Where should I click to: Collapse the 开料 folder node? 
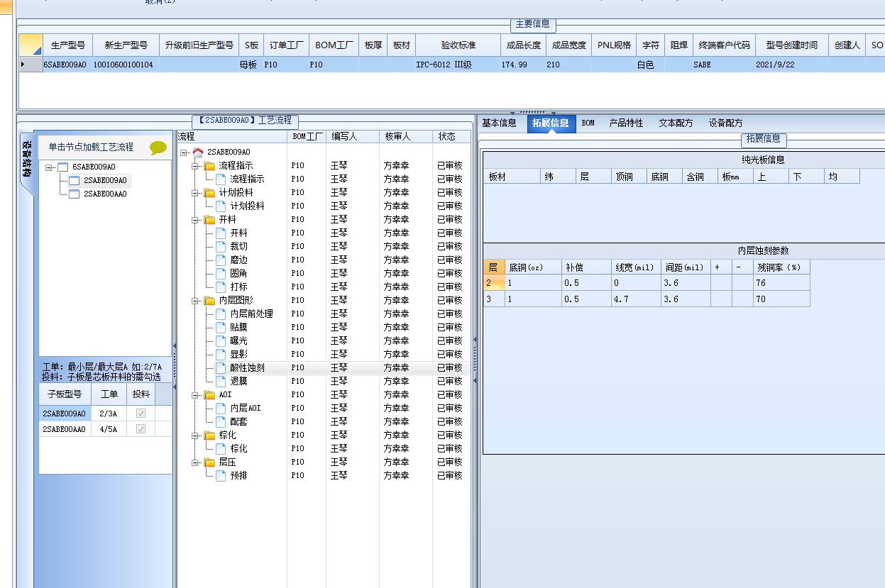coord(195,219)
